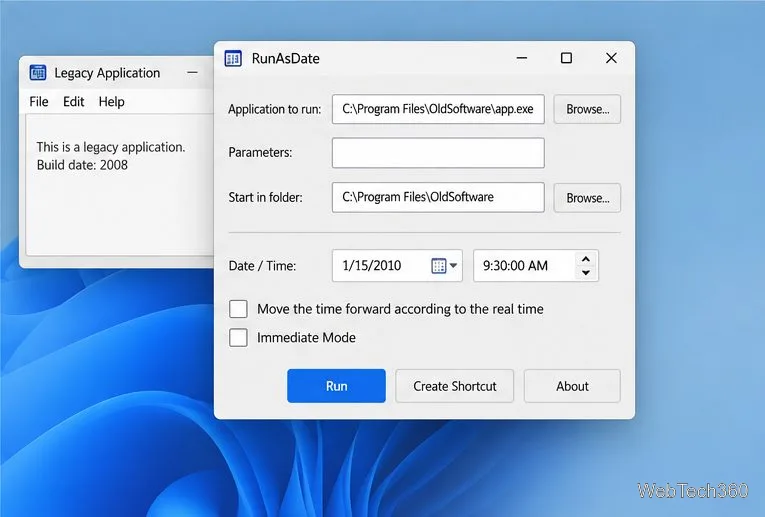Click the empty Parameters field
This screenshot has height=517, width=765.
click(438, 153)
